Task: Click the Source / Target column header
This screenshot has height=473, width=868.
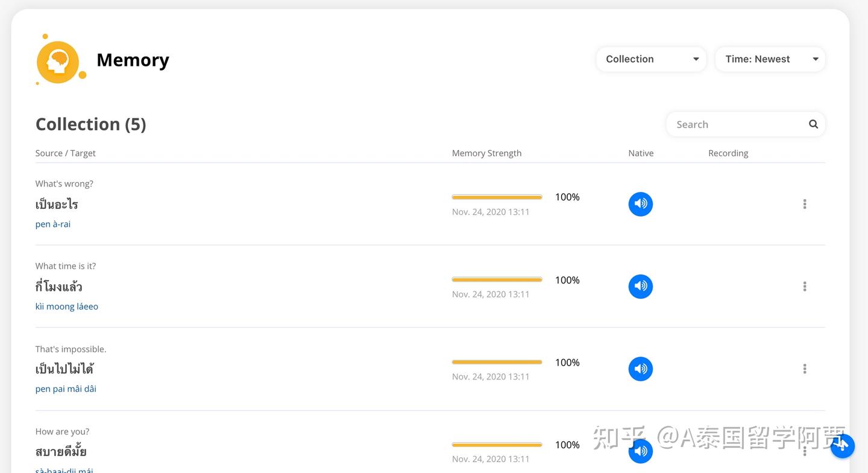Action: point(65,153)
